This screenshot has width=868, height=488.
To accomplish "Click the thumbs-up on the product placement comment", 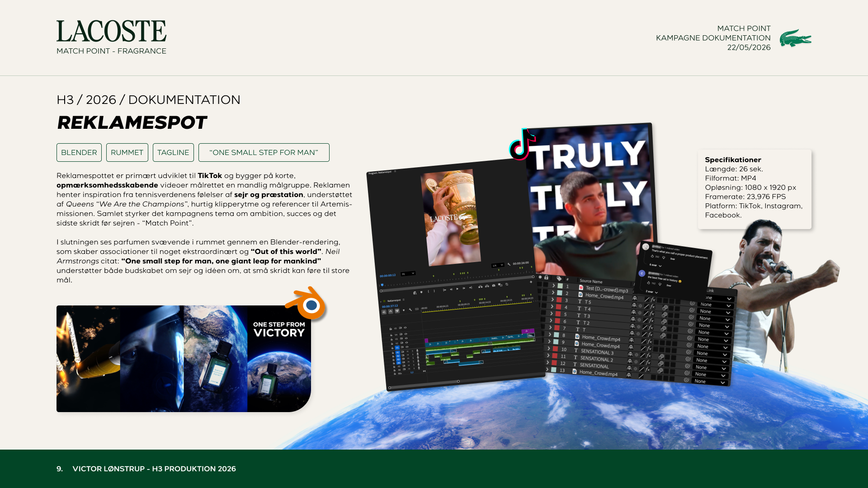I will (652, 256).
